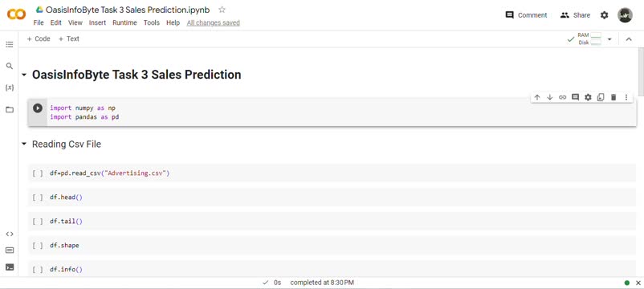Viewport: 644px width, 289px height.
Task: Open the Insert menu
Action: tap(97, 22)
